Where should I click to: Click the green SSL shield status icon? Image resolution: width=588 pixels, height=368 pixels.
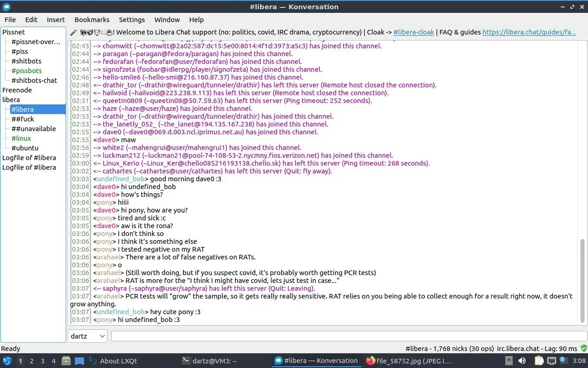(584, 349)
